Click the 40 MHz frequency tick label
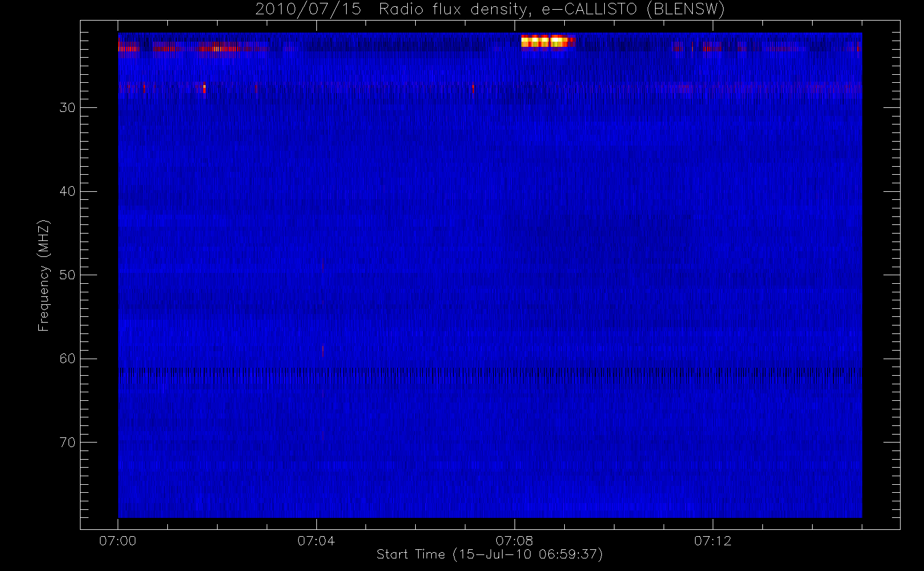This screenshot has width=924, height=571. (x=67, y=191)
